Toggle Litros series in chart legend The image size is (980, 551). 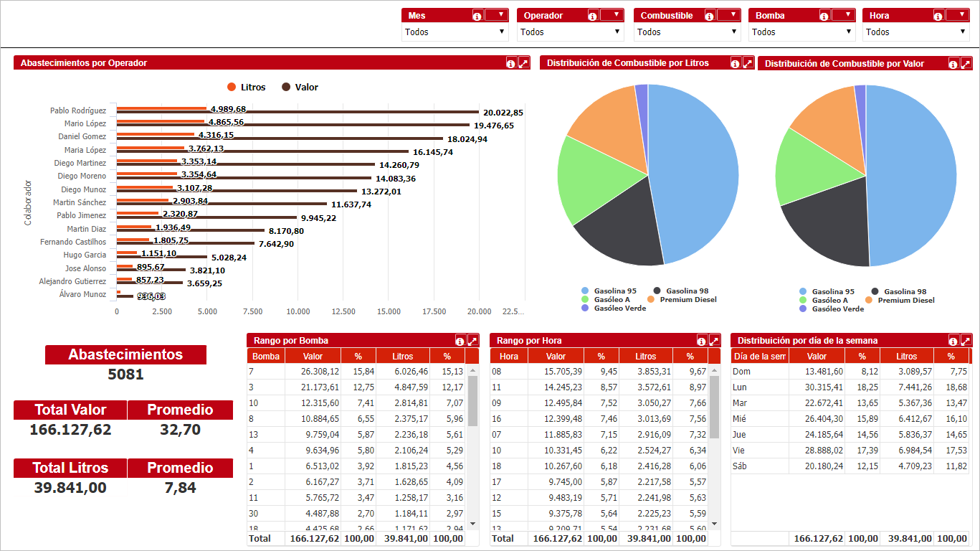click(x=246, y=88)
